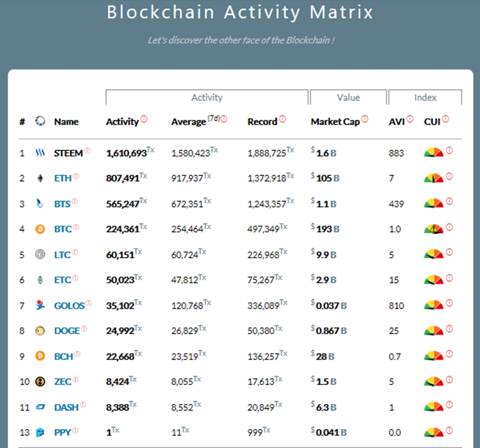
Task: Open the BTS coin link
Action: pyautogui.click(x=62, y=204)
